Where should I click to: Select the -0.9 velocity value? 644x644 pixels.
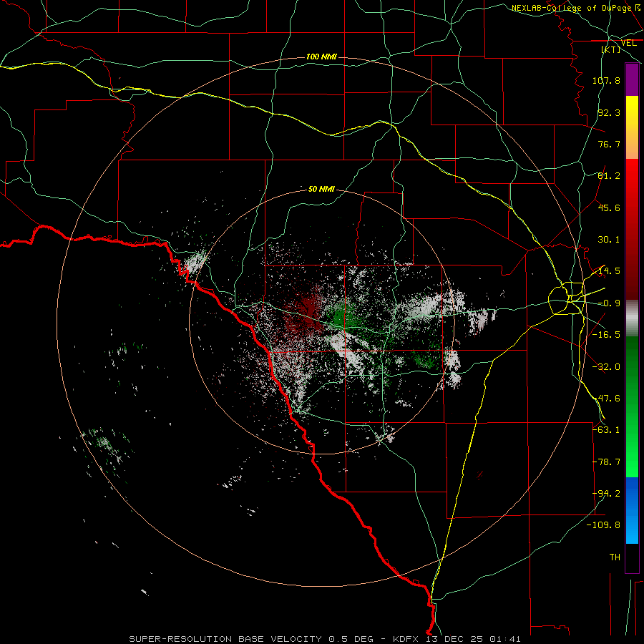tap(609, 303)
